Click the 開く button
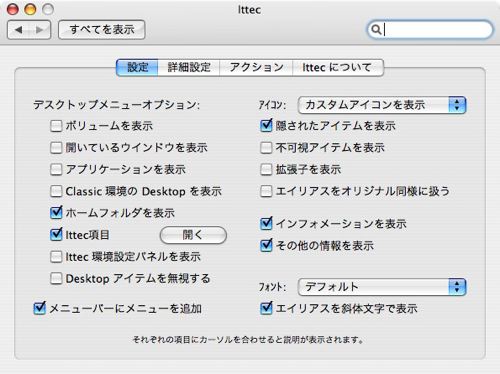The width and height of the screenshot is (500, 374). pos(193,235)
